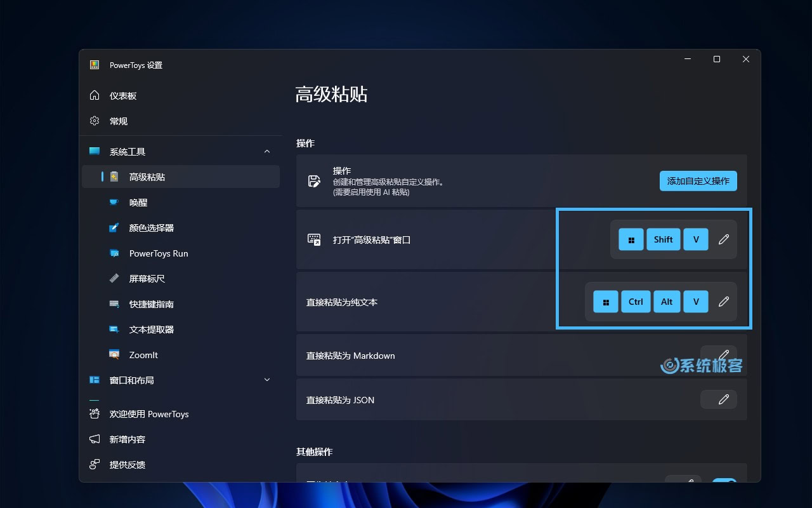The image size is (812, 508).
Task: Edit shortcut for 直接粘贴为纯文本 with pencil
Action: [724, 302]
